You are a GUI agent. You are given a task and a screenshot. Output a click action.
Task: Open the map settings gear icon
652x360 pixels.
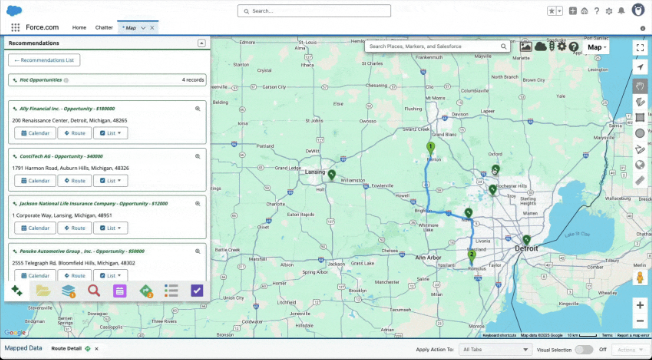point(562,46)
